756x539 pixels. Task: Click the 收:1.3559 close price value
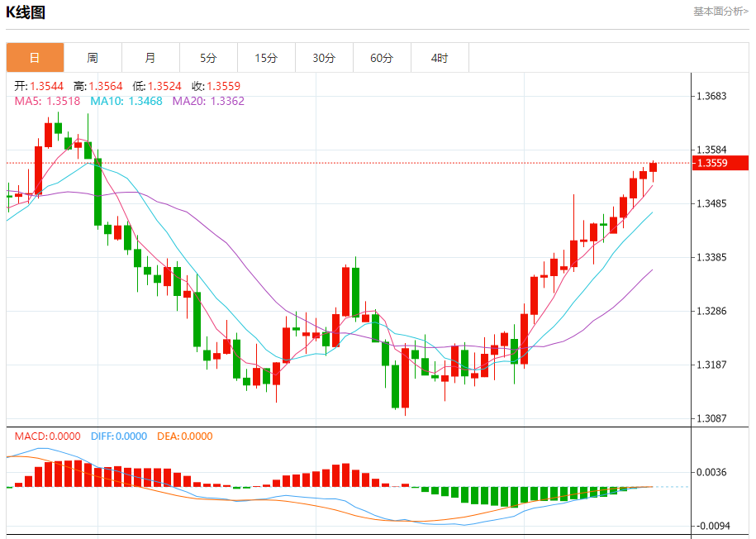coord(216,86)
